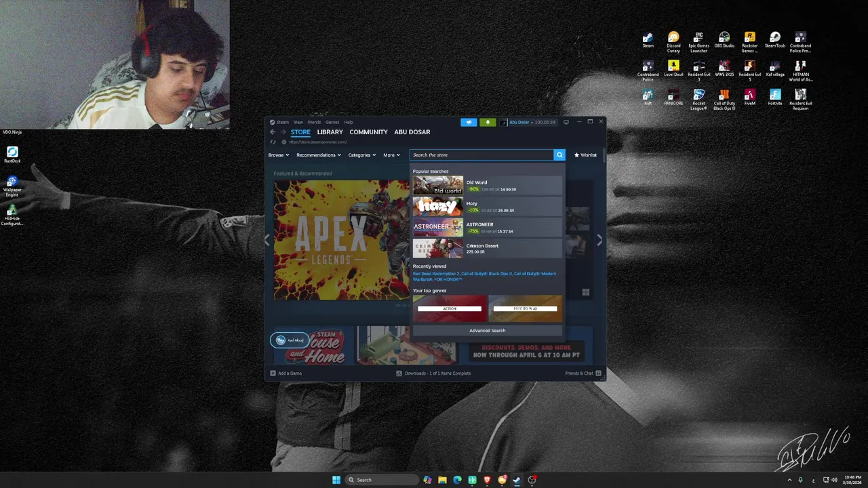The width and height of the screenshot is (868, 488).
Task: Open the Help menu
Action: click(x=349, y=122)
